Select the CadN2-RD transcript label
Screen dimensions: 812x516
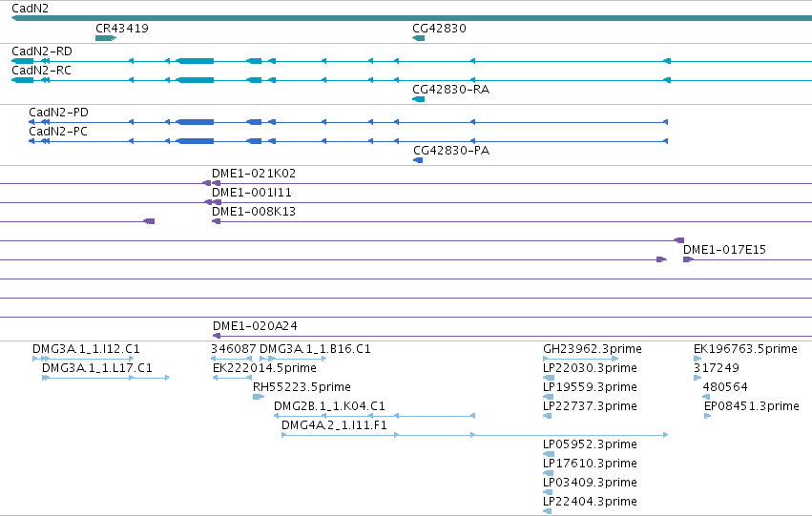point(42,51)
